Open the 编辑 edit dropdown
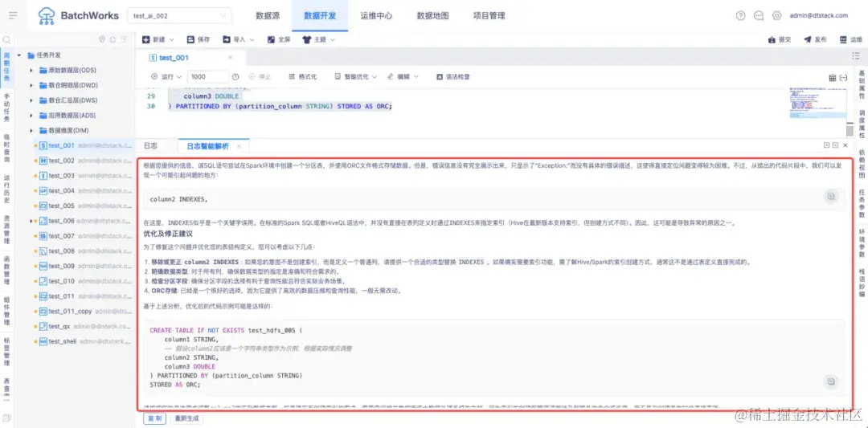 [403, 77]
